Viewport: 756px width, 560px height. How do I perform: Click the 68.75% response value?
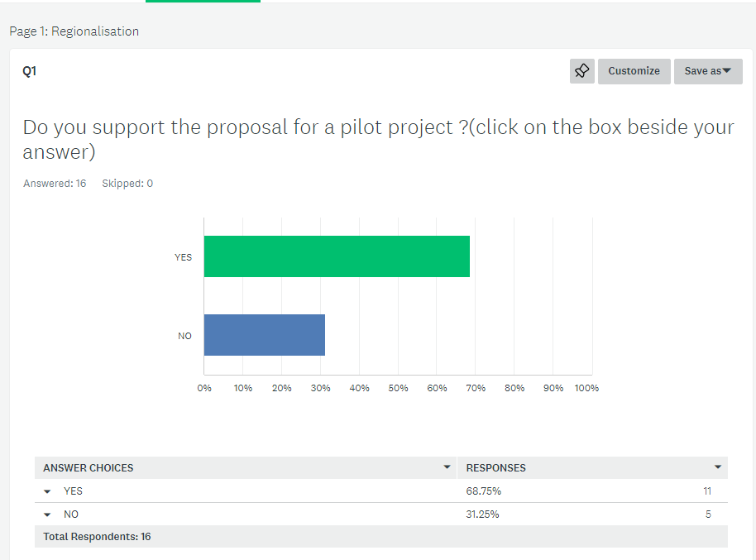(x=484, y=491)
